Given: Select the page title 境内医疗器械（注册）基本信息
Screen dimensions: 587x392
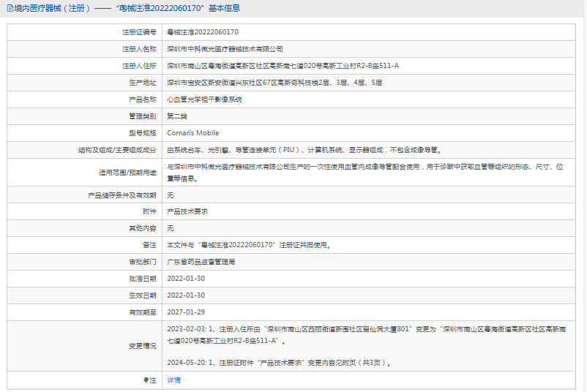Looking at the screenshot, I should (127, 8).
